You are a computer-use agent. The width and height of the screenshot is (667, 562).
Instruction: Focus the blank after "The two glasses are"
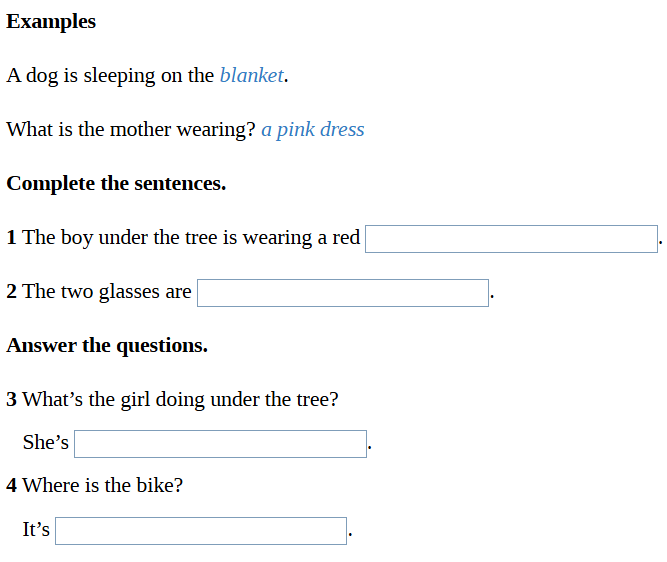(342, 293)
